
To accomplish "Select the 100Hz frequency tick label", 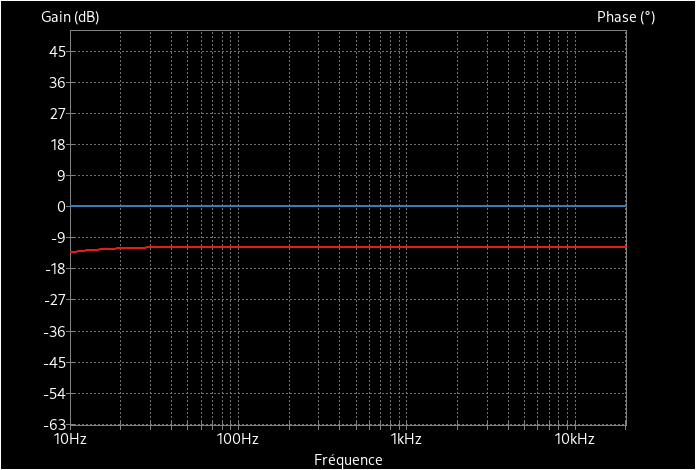I will point(236,439).
